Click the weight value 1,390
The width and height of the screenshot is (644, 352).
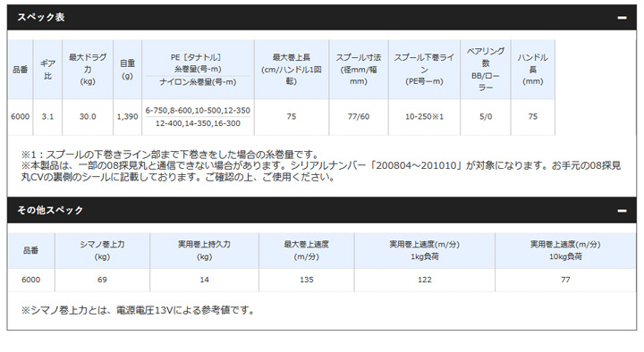click(127, 117)
